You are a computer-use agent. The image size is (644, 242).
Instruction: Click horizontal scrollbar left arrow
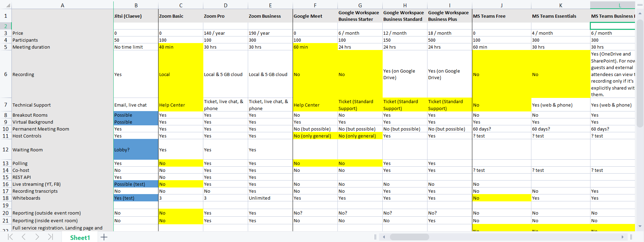[x=384, y=237]
